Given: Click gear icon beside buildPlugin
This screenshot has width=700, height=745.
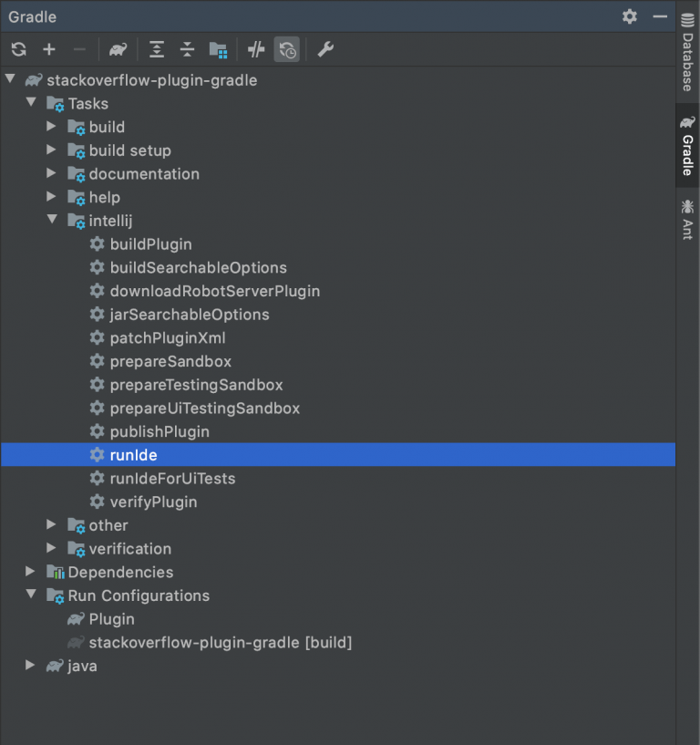Looking at the screenshot, I should coord(97,243).
